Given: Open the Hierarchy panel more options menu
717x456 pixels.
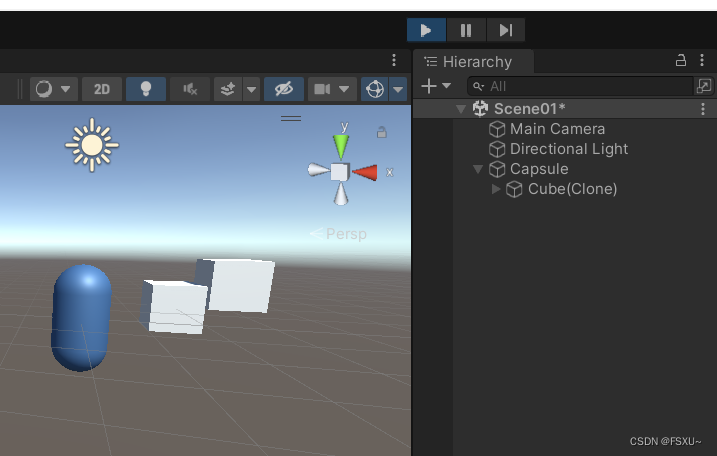Looking at the screenshot, I should coord(702,60).
